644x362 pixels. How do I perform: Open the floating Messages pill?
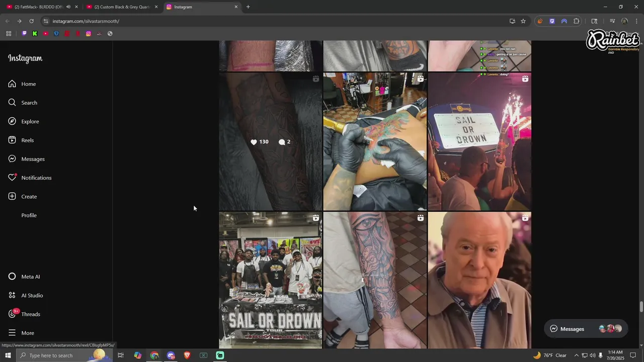point(586,329)
